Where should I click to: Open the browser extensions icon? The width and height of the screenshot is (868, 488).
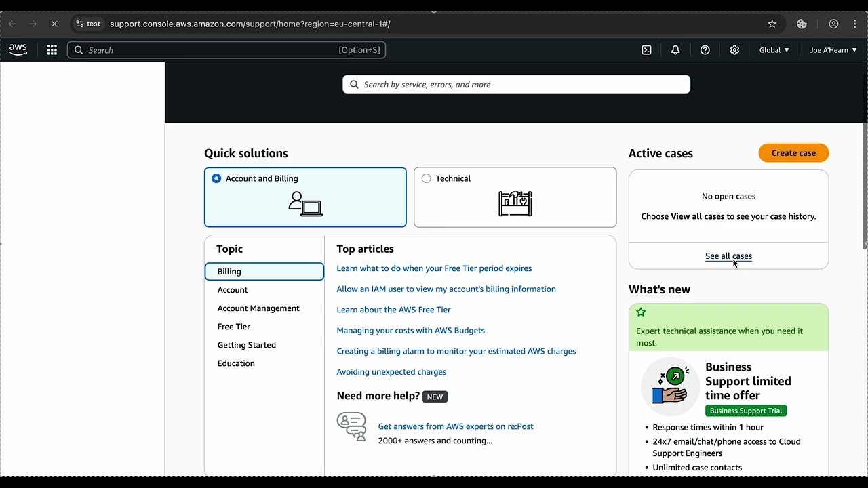click(x=802, y=24)
